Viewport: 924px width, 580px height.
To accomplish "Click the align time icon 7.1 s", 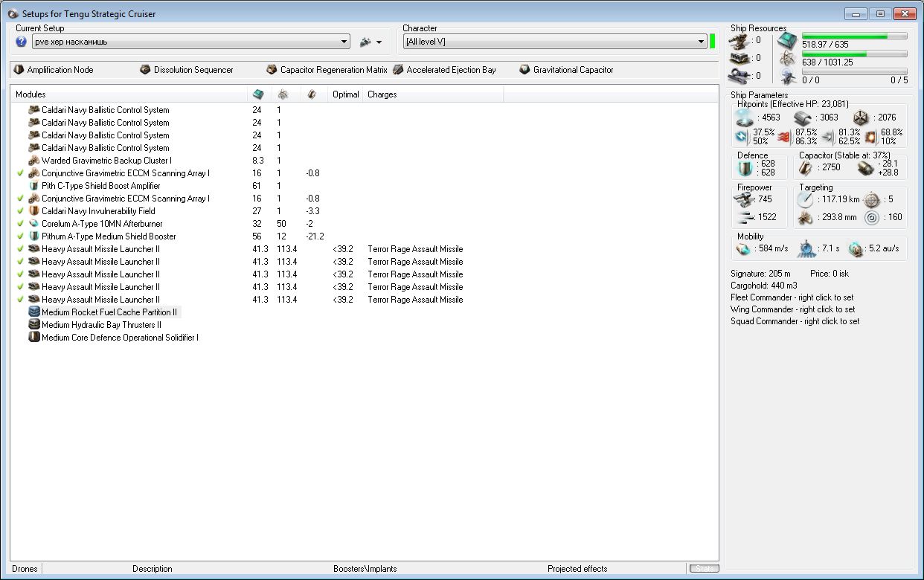I will pos(806,248).
